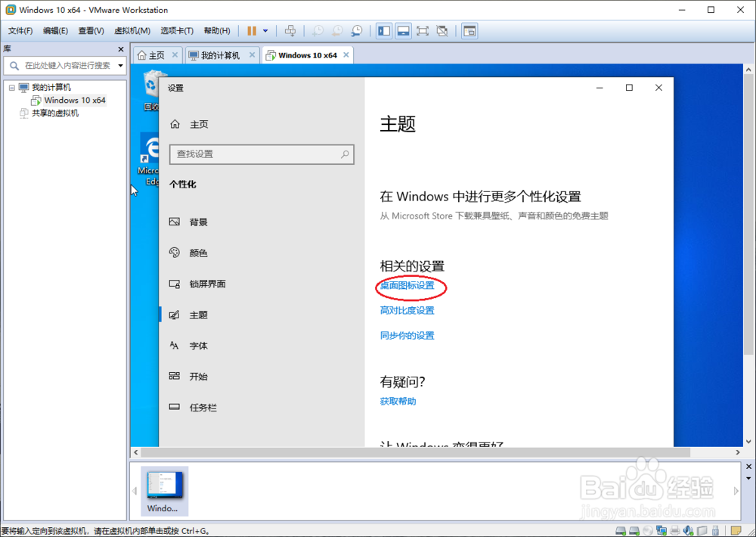Toggle the console view button in toolbar
756x537 pixels.
[469, 31]
